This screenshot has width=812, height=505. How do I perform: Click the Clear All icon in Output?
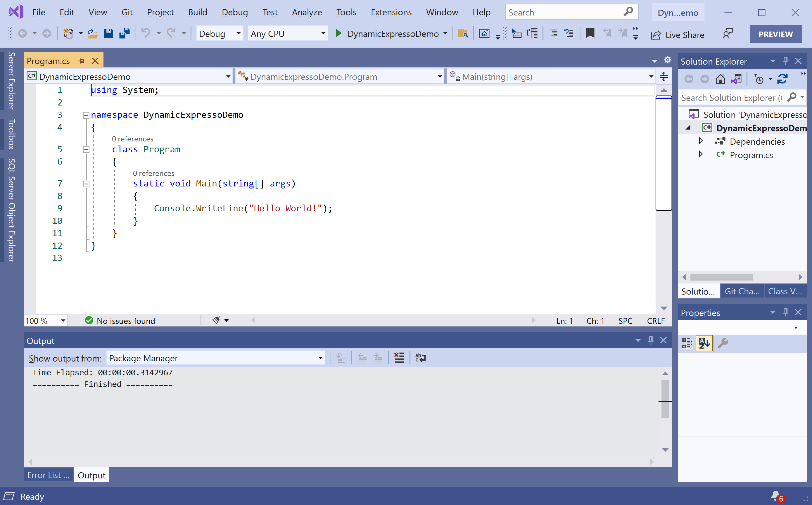399,358
